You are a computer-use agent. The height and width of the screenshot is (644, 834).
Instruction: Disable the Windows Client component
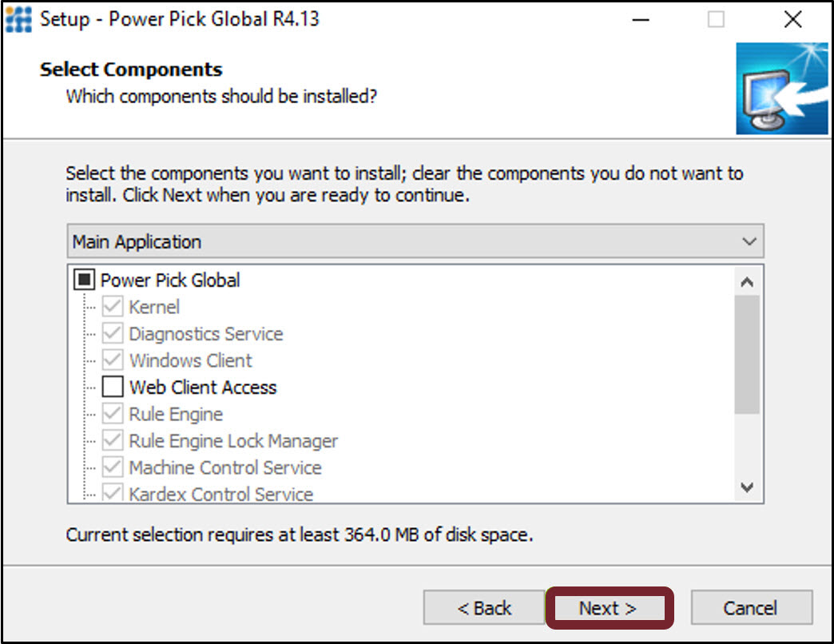click(112, 360)
